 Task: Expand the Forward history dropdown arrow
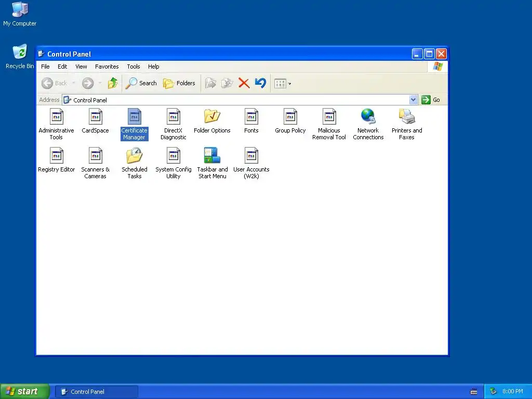100,83
